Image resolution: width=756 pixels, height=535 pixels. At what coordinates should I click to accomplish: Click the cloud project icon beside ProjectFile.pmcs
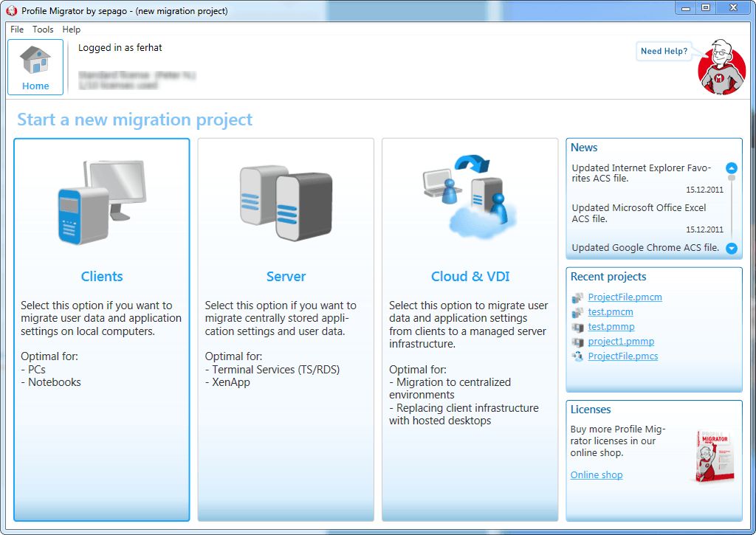[x=578, y=356]
